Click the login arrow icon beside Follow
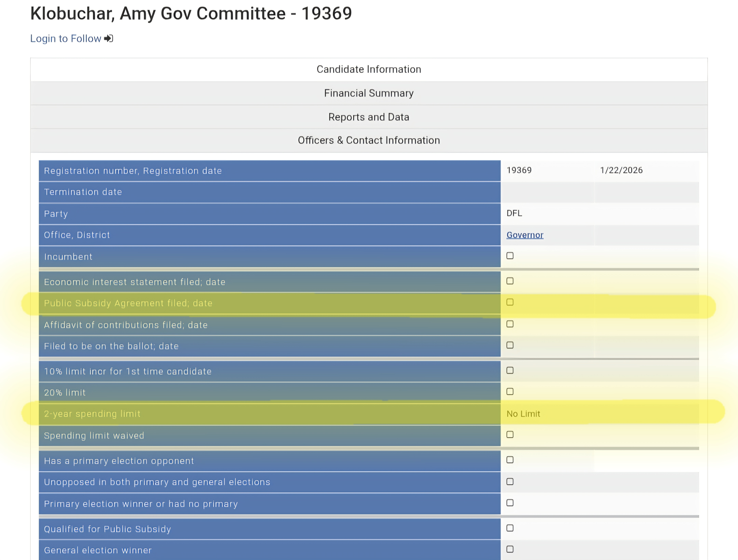The height and width of the screenshot is (560, 738). click(108, 39)
